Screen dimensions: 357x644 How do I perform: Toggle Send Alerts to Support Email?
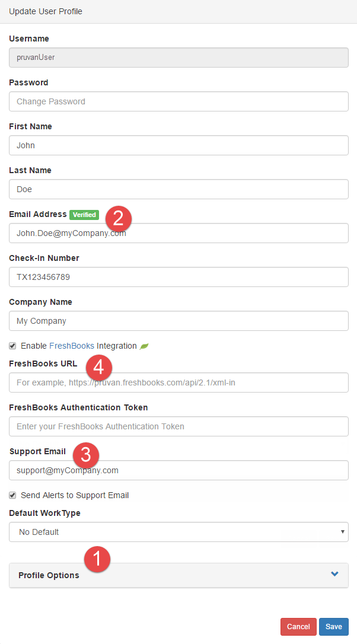click(x=12, y=495)
